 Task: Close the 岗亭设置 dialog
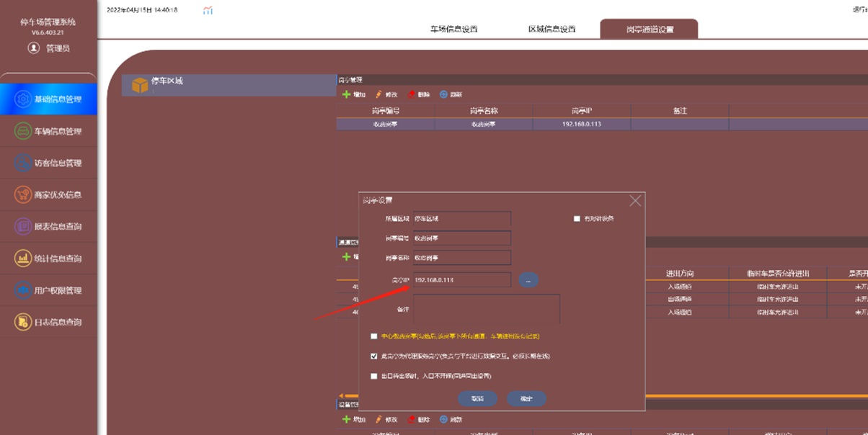point(635,201)
